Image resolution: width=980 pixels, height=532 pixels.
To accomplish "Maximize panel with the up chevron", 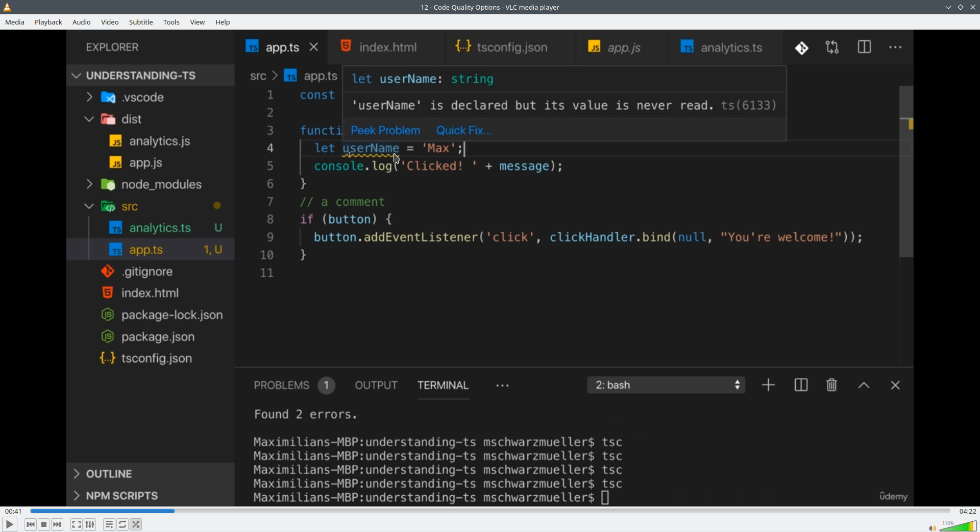I will pos(864,386).
